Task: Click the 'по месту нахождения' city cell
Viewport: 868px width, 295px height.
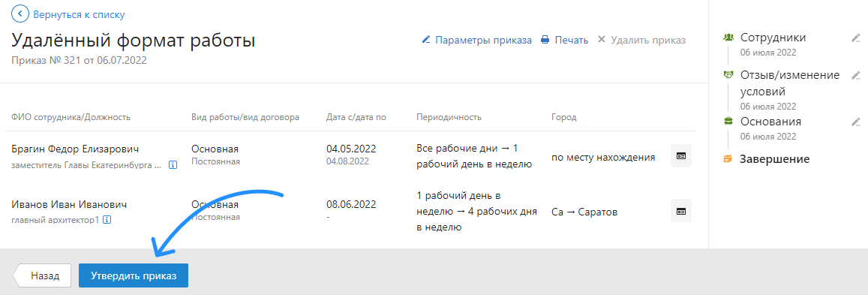Action: coord(603,157)
